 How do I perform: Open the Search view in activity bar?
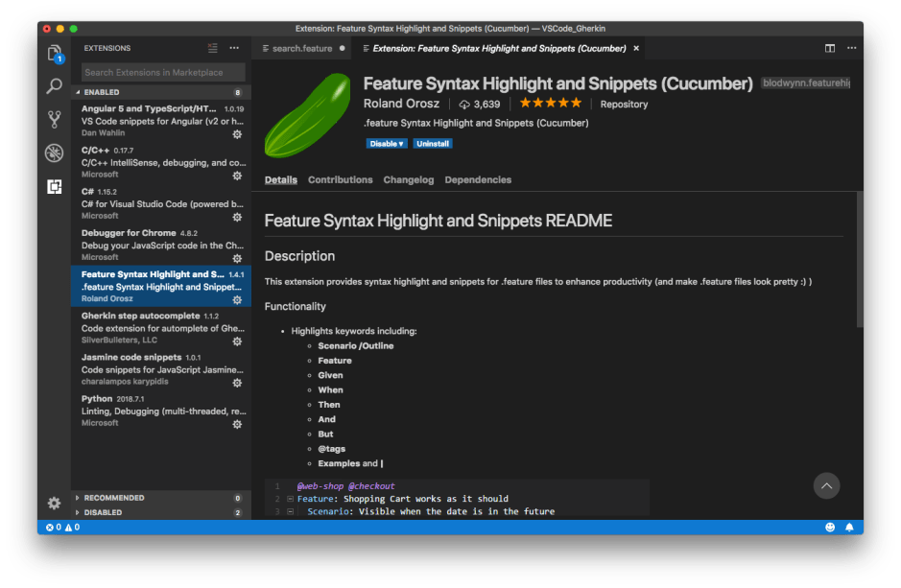pos(55,86)
